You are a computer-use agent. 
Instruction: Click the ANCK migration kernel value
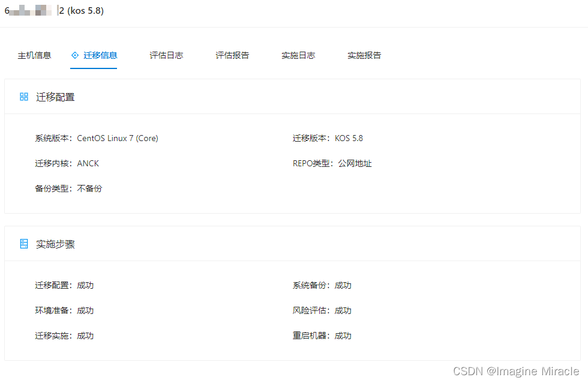tap(88, 163)
